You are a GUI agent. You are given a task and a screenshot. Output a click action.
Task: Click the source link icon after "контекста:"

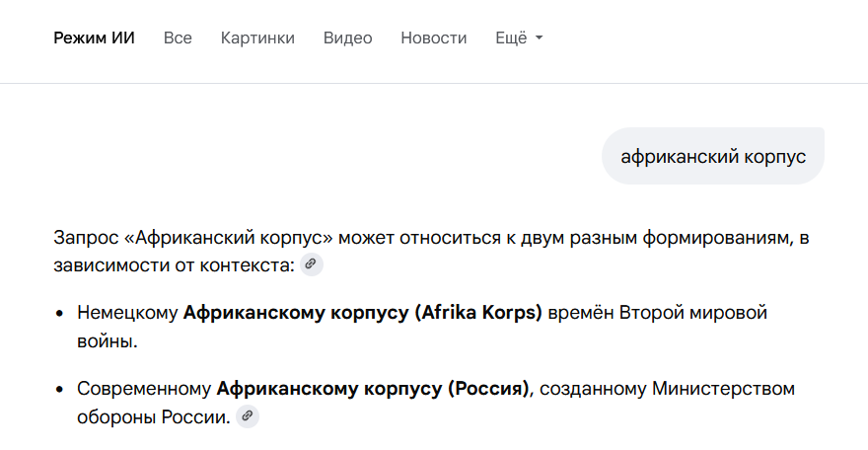pyautogui.click(x=312, y=264)
